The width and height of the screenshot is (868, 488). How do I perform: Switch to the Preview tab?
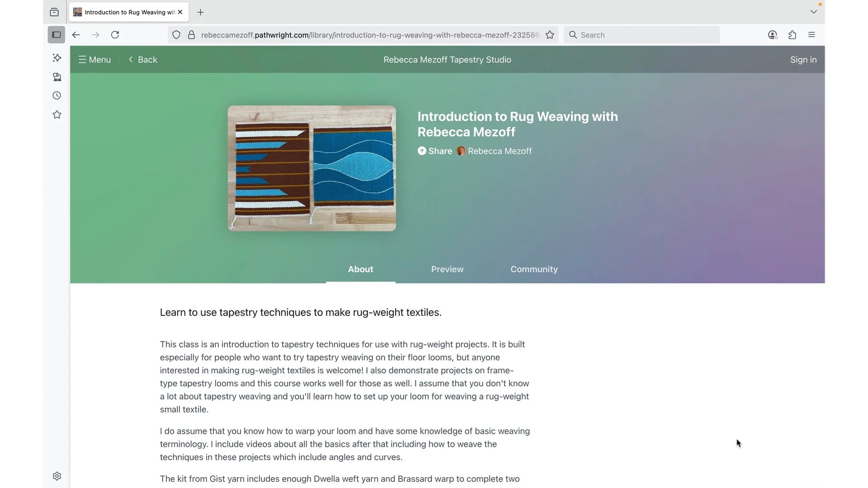click(x=448, y=269)
